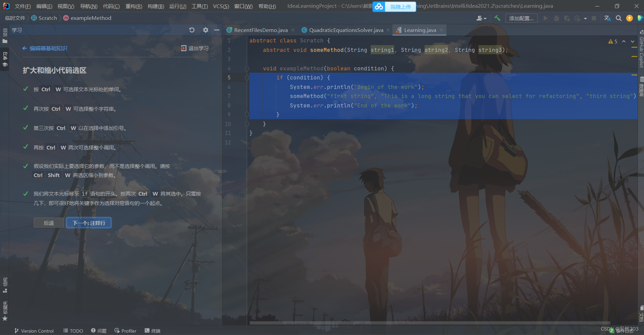644x335 pixels.
Task: Switch to QuadraticEquationsSolver.java tab
Action: (x=346, y=30)
